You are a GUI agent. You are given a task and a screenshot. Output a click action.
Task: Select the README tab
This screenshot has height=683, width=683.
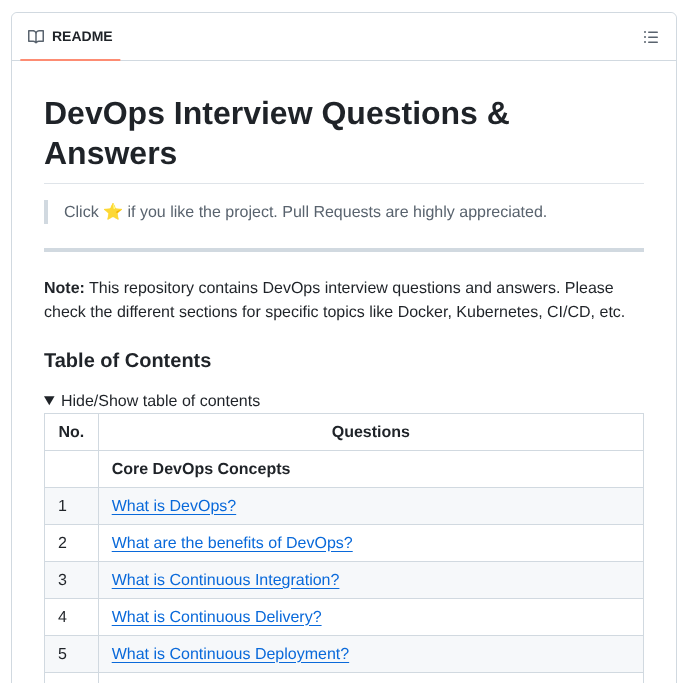(70, 37)
